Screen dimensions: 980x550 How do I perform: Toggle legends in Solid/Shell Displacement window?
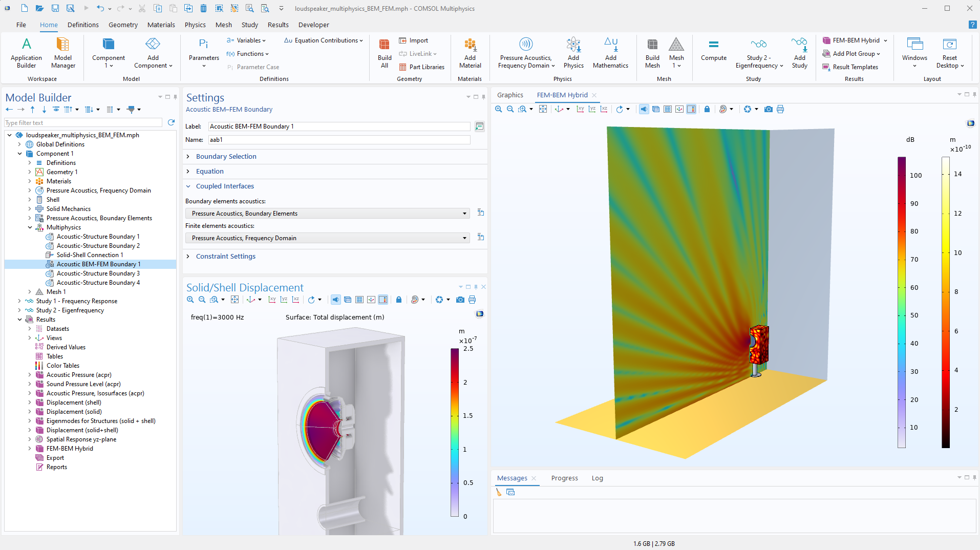pos(383,300)
